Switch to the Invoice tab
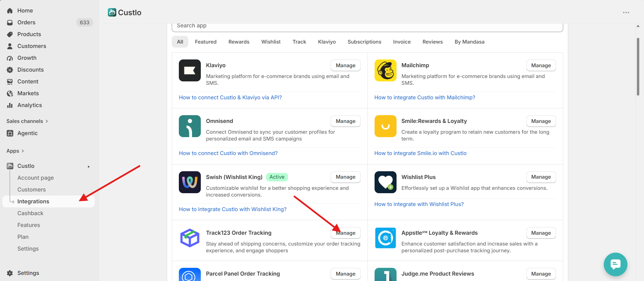 [x=402, y=42]
